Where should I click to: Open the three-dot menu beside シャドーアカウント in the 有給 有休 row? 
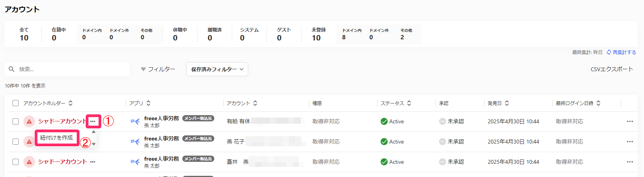[93, 121]
